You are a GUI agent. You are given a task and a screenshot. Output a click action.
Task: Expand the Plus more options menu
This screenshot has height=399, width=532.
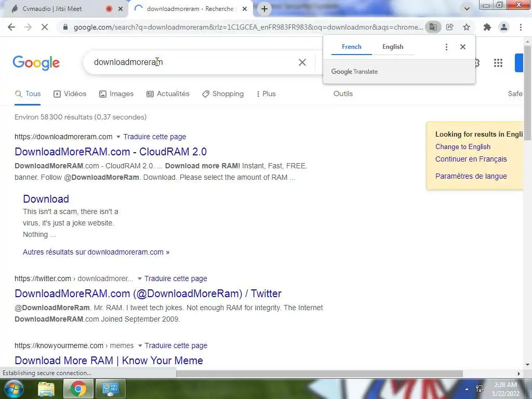266,94
